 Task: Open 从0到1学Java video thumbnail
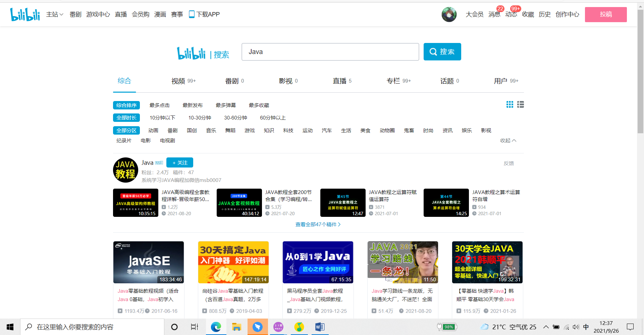click(318, 262)
